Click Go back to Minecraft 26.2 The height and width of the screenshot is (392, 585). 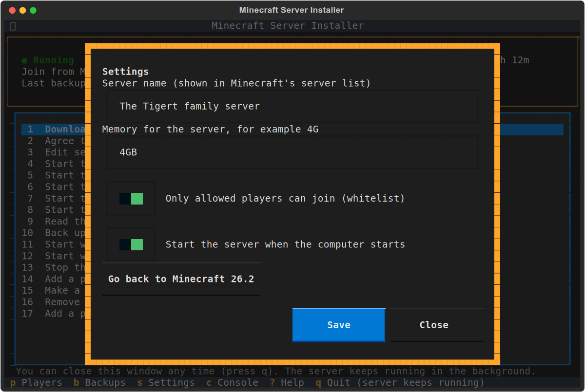tap(181, 279)
